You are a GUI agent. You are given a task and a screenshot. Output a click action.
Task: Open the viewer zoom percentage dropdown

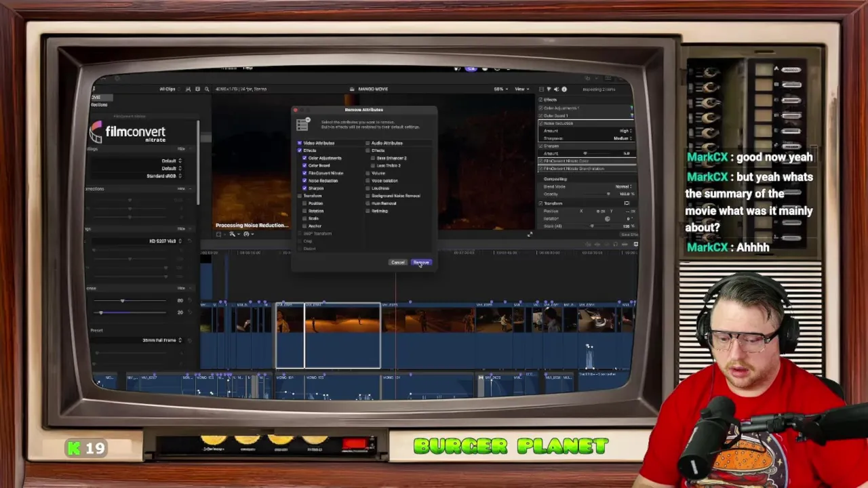pyautogui.click(x=500, y=89)
